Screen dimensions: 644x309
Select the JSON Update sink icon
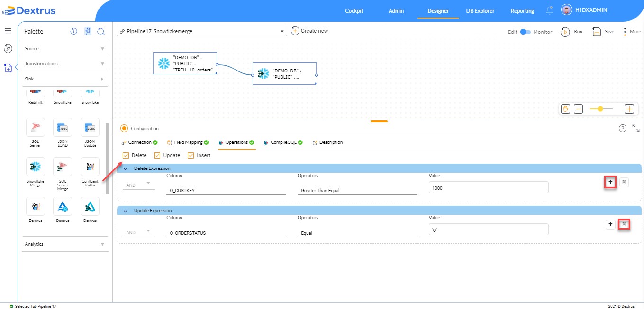90,127
